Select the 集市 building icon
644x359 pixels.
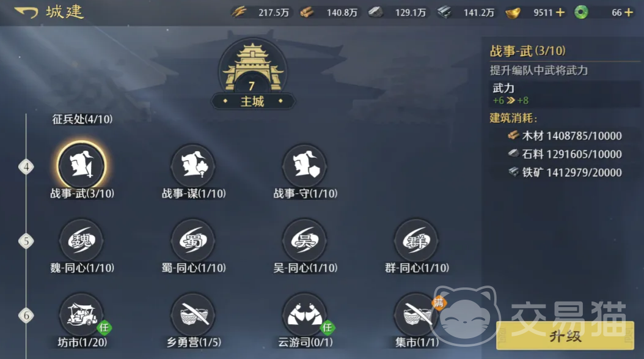pyautogui.click(x=417, y=315)
